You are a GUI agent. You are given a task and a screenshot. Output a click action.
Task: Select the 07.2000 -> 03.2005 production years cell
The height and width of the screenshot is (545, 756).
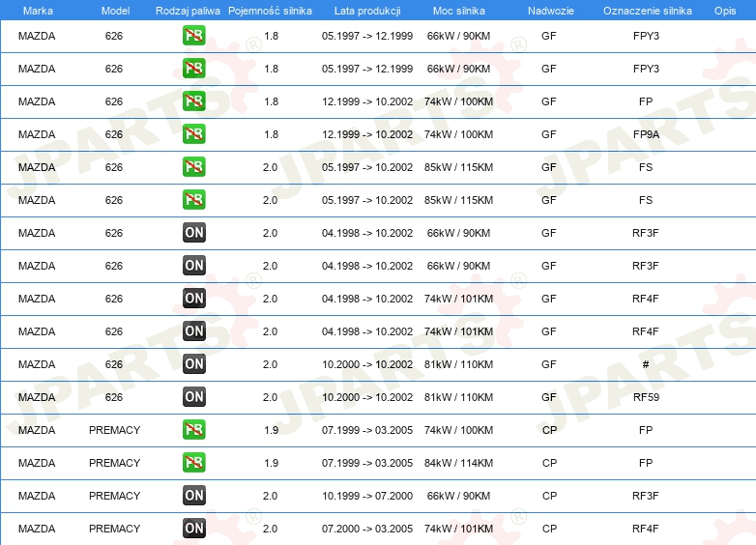[x=367, y=529]
